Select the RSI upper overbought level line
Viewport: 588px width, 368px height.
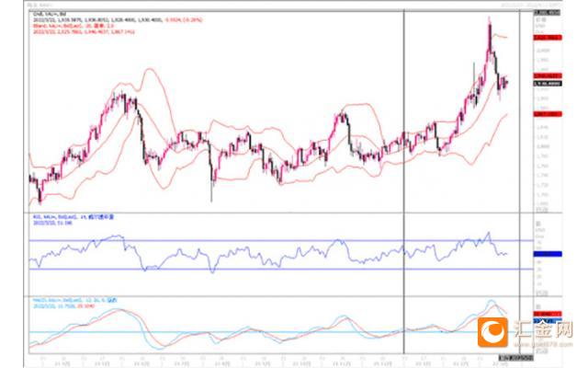(281, 240)
